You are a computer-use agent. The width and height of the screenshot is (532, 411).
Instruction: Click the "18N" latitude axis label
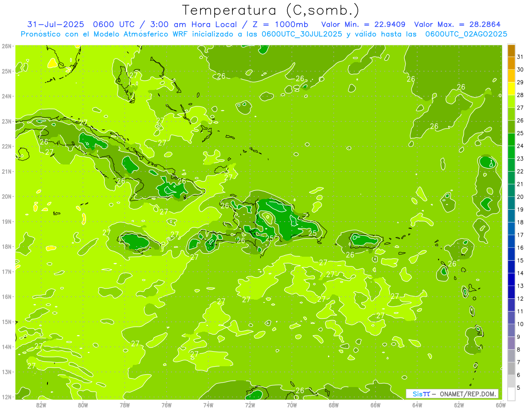(7, 247)
